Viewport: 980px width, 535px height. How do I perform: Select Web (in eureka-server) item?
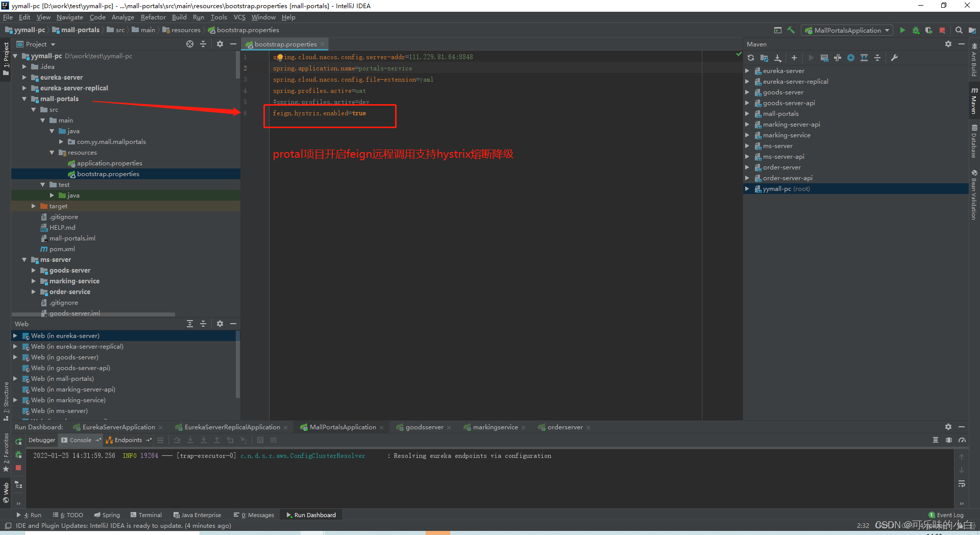[x=65, y=336]
